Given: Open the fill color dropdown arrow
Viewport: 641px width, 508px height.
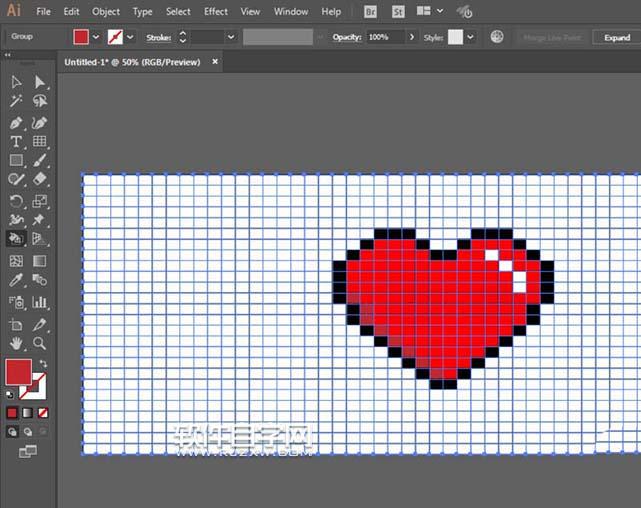Looking at the screenshot, I should 96,37.
